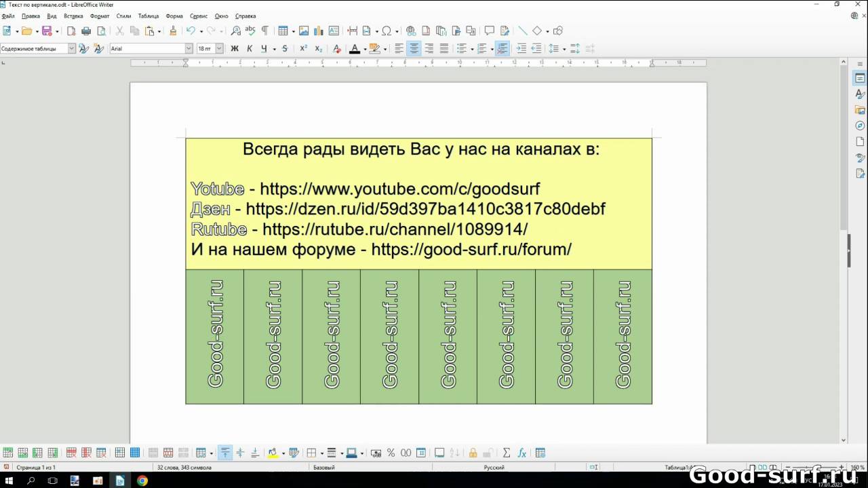Open the Navigator compass icon in sidebar
Screen dimensions: 868x488
[x=860, y=126]
